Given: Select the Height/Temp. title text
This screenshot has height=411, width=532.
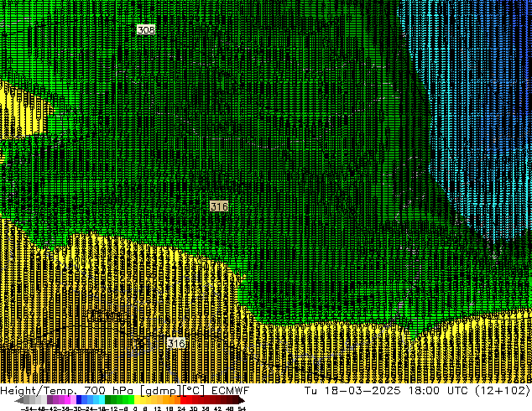Looking at the screenshot, I should [37, 391].
